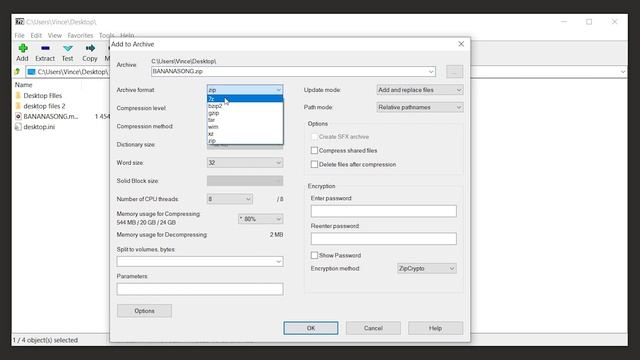The width and height of the screenshot is (640, 360).
Task: Expand the archive name history dropdown
Action: tap(431, 71)
